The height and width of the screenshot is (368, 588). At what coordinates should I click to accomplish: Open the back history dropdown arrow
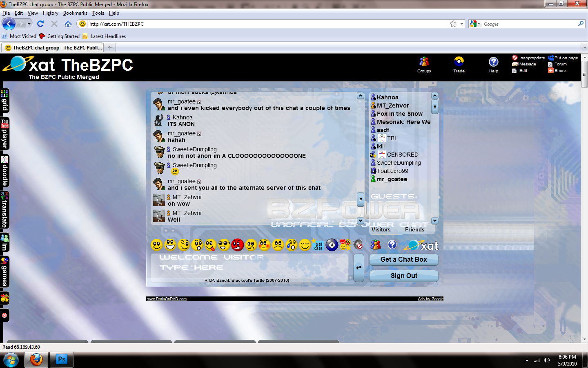click(29, 24)
